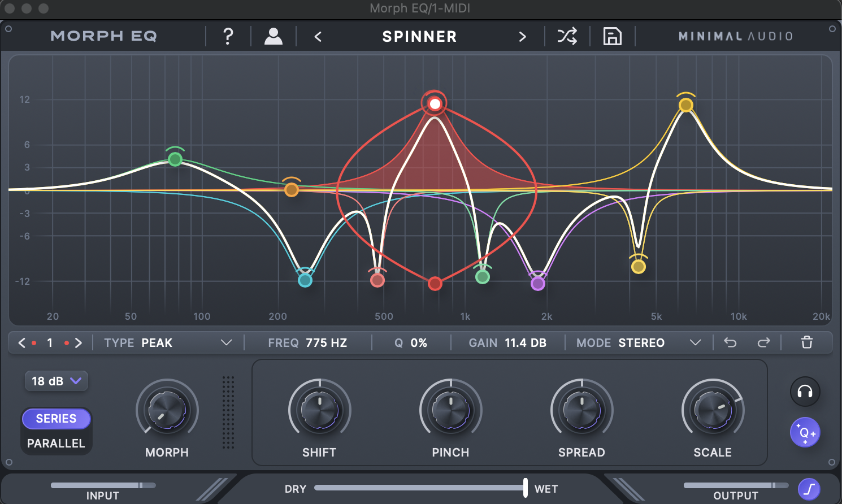
Task: Select next band arrow in band selector
Action: coord(79,342)
